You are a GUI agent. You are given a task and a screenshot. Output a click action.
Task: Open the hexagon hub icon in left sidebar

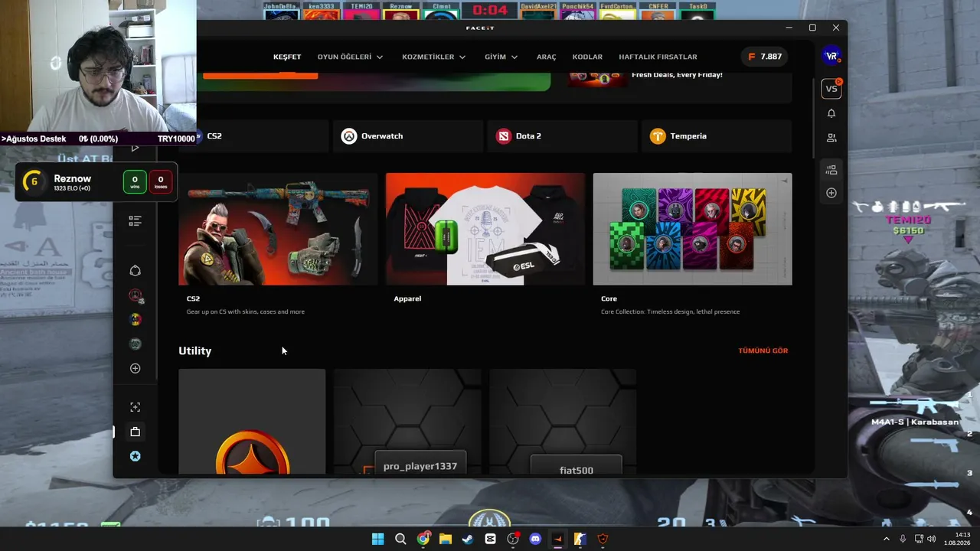[x=136, y=271]
